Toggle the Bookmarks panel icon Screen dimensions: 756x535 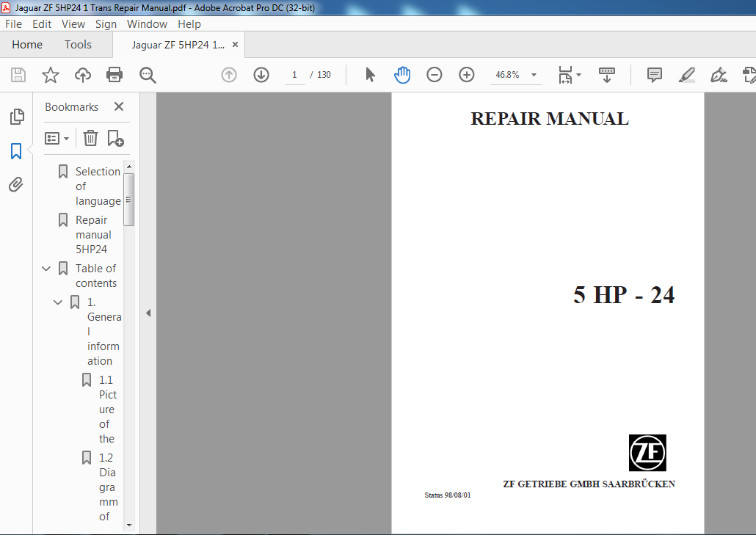tap(16, 151)
